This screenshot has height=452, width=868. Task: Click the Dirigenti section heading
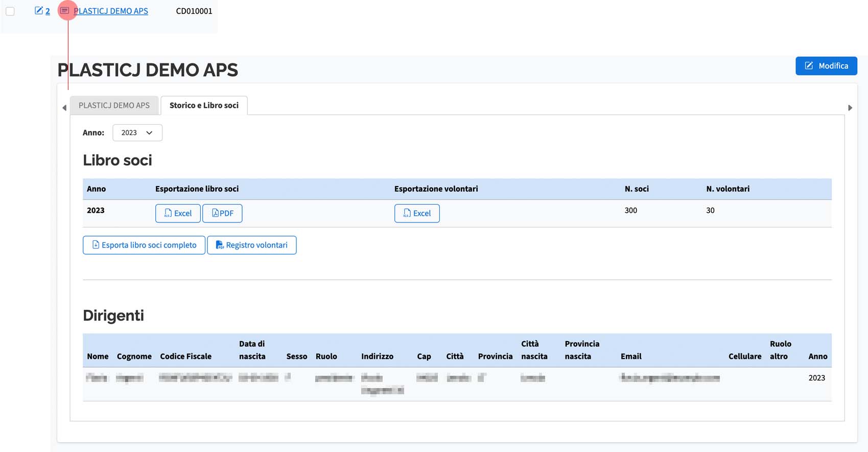[x=113, y=315]
